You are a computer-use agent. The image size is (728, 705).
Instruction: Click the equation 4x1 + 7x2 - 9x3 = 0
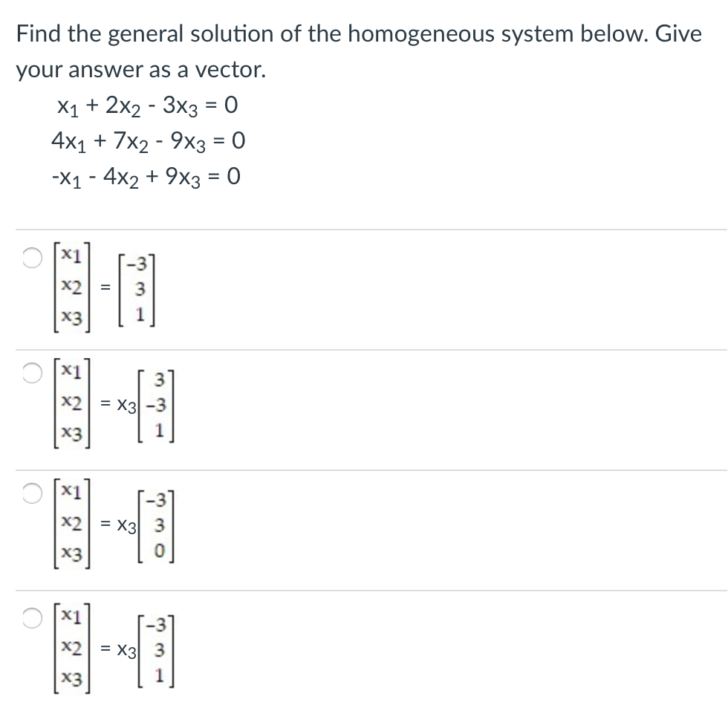[x=147, y=140]
